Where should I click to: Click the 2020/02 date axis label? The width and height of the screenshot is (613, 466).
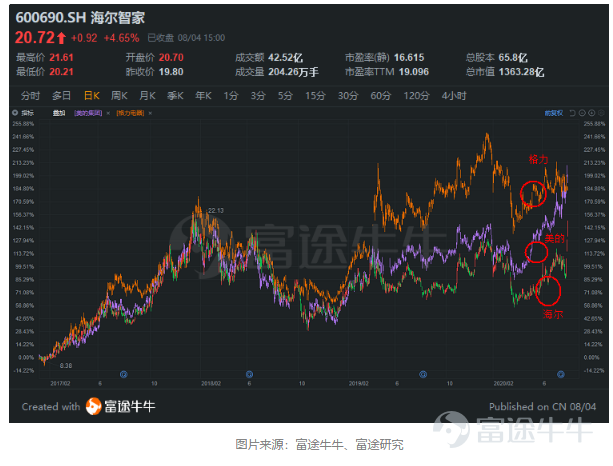pos(504,384)
